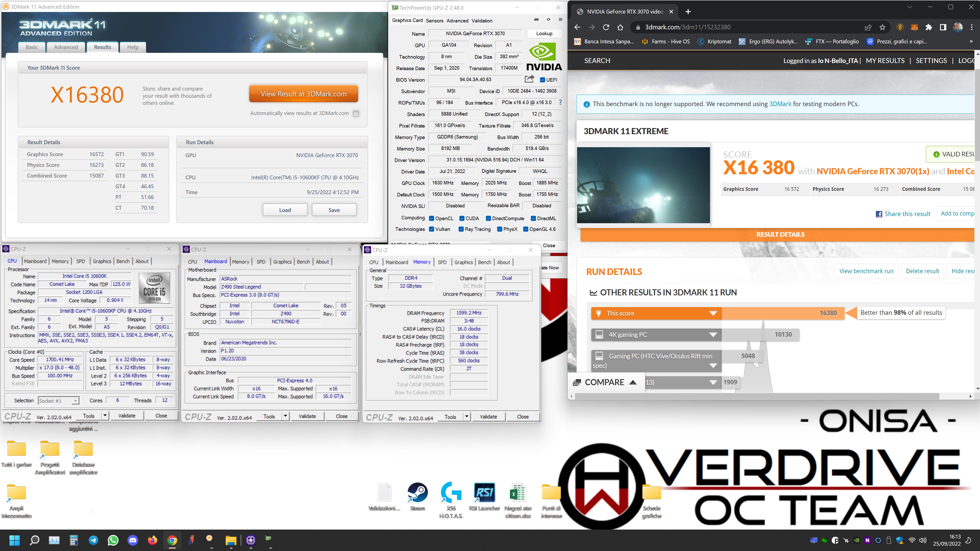Screen dimensions: 980x551
Task: Click the GPU-Z refresh icon
Action: 548,20
